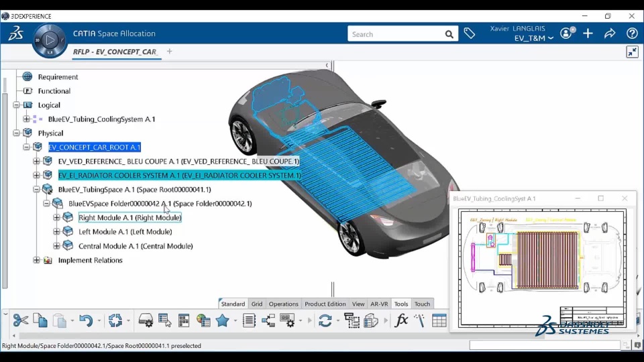Click the table properties icon beside pie chart
Screen dimensions: 644x362
(184, 320)
